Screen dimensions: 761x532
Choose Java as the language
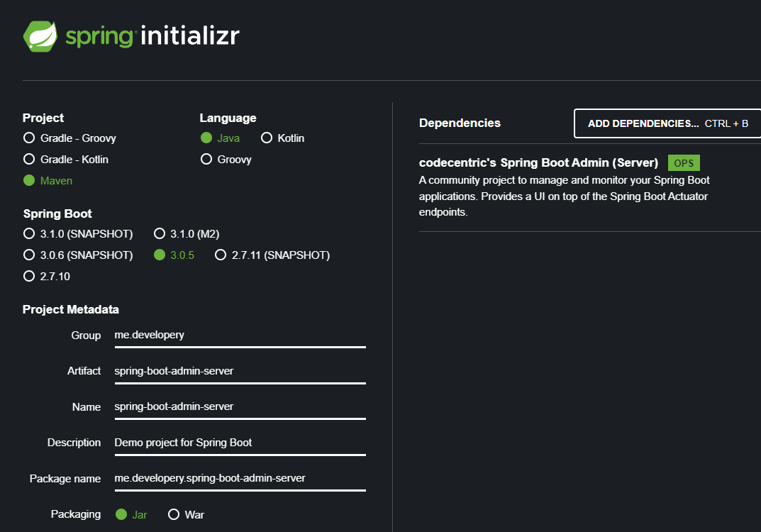pyautogui.click(x=221, y=138)
